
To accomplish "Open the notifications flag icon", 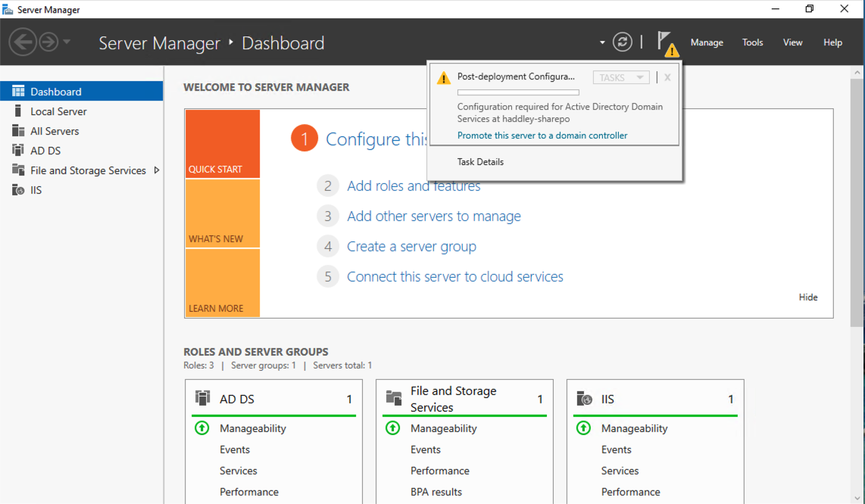I will tap(667, 43).
